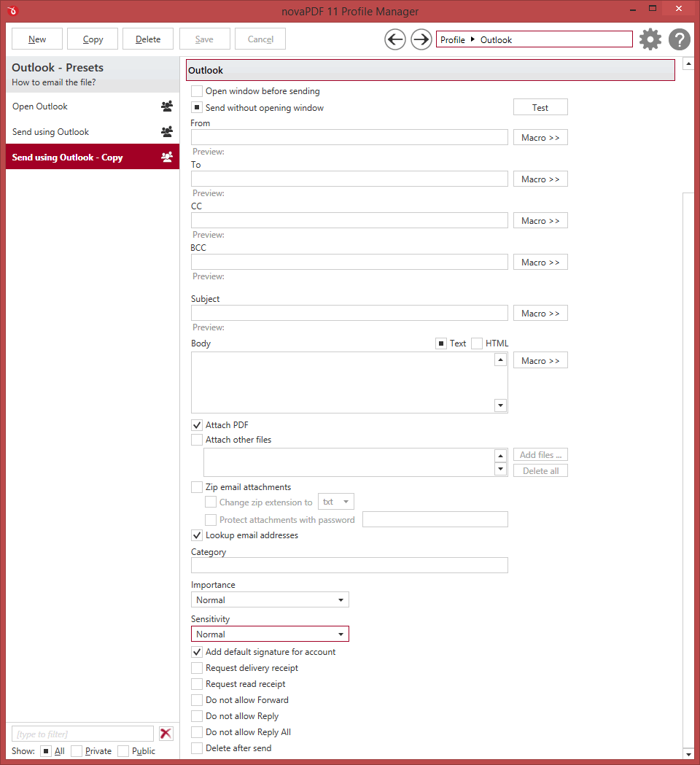The image size is (700, 765).
Task: Click the type to filter search box
Action: point(82,734)
